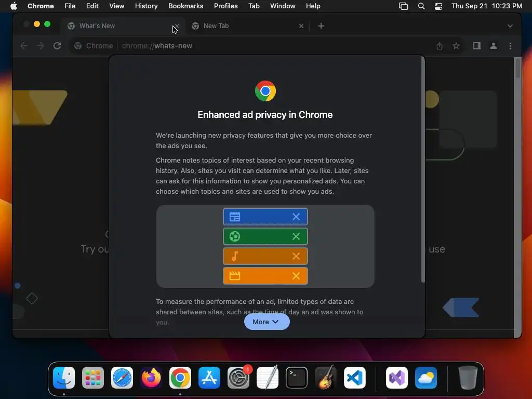
Task: Click the page scrollbar on the right edge
Action: pos(517,68)
